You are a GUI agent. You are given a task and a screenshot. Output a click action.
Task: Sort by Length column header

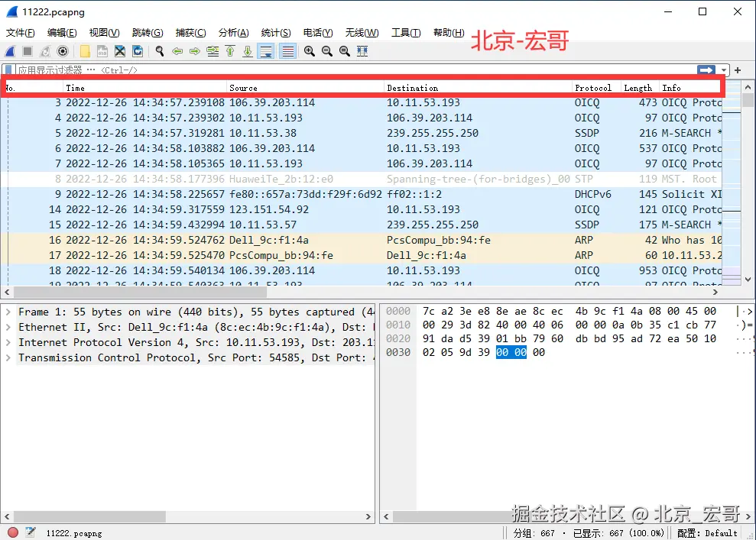click(x=641, y=88)
